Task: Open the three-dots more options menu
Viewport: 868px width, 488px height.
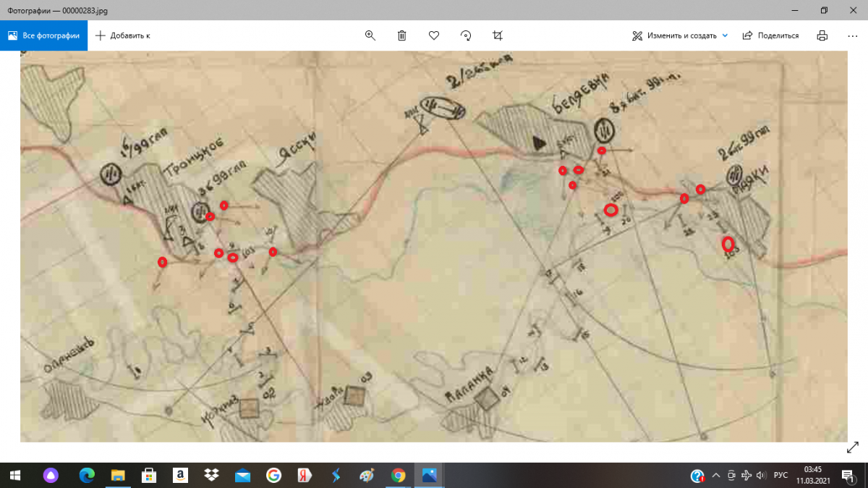Action: pos(853,35)
